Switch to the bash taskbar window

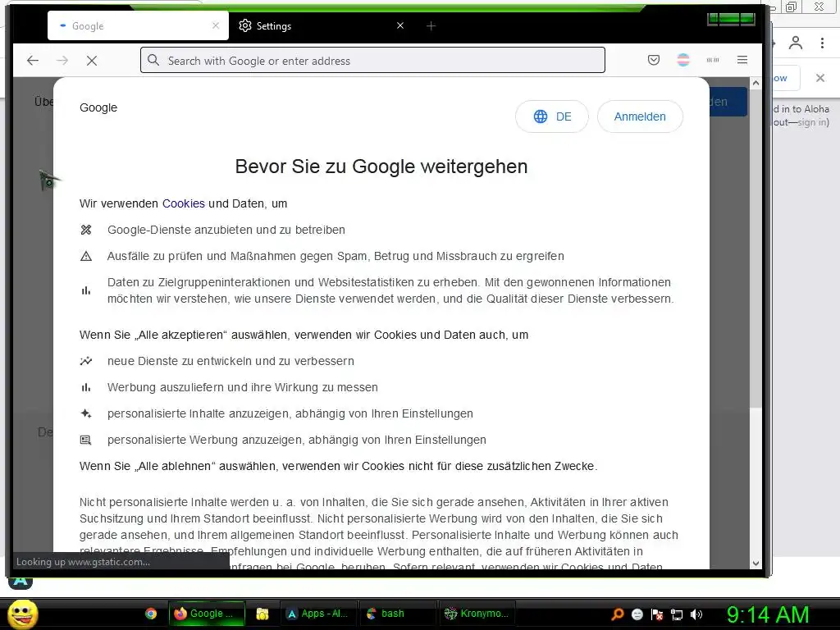(x=396, y=614)
